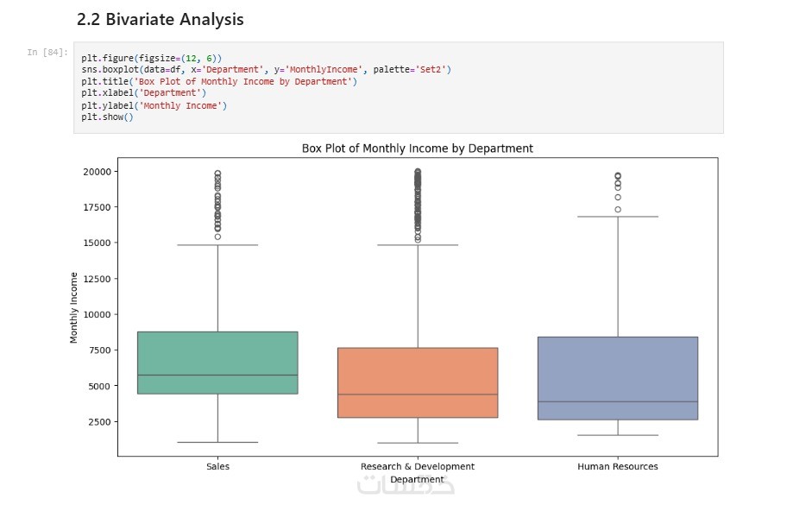Click the rotated "Monthly Income" y-axis label

pyautogui.click(x=74, y=307)
